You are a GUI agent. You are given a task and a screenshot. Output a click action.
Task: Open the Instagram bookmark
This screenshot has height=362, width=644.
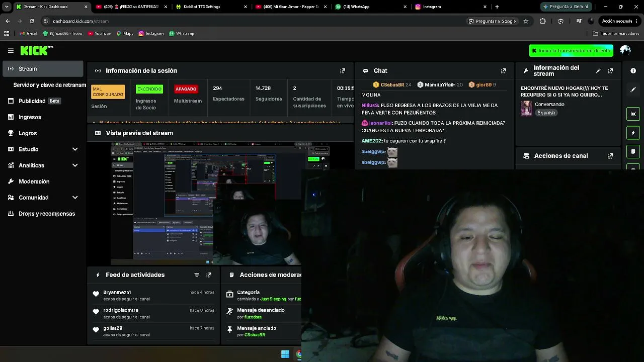(x=151, y=34)
